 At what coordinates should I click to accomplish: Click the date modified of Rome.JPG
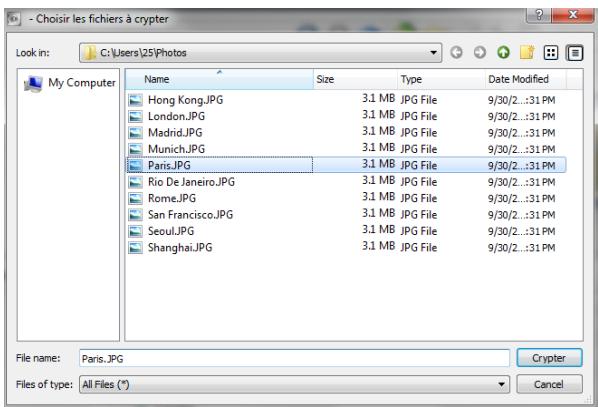pos(521,199)
